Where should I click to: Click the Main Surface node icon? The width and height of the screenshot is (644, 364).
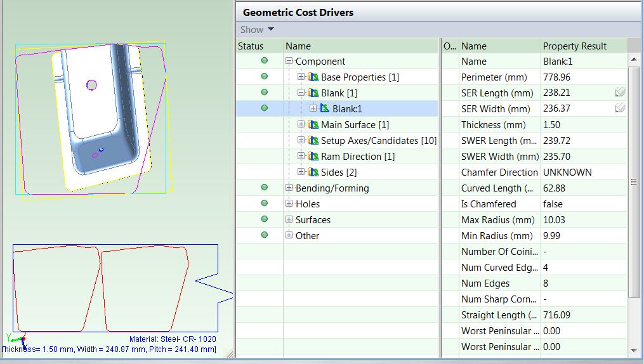pos(313,125)
